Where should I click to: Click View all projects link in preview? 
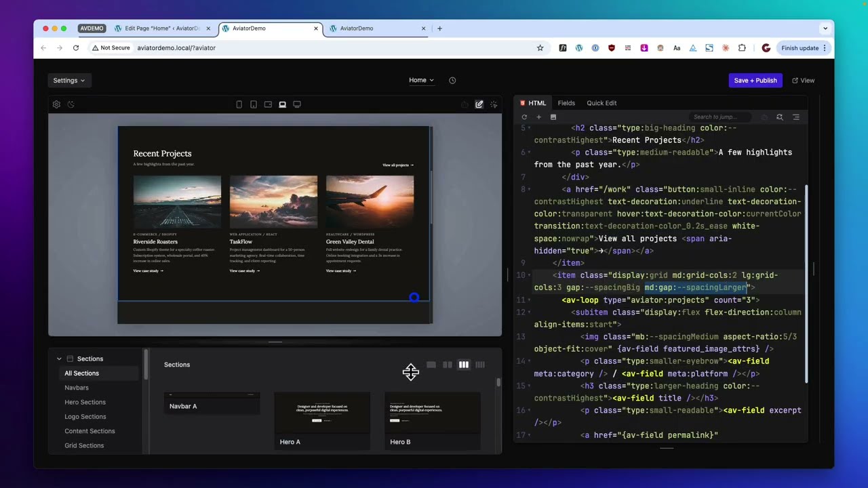398,165
